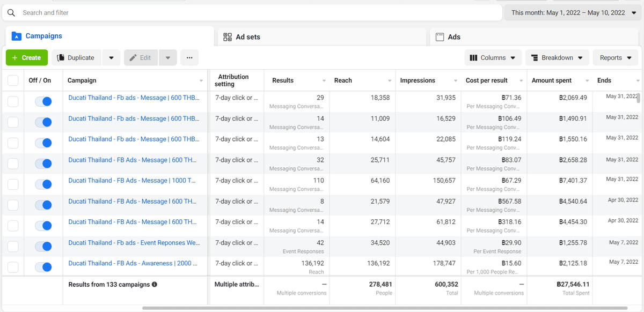Open the Reports dropdown
Viewport: 644px width, 312px height.
click(x=616, y=58)
